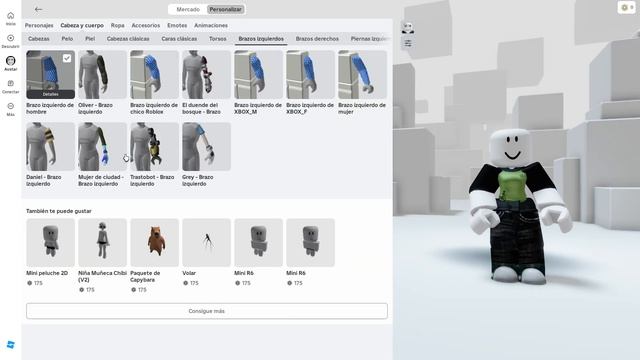The width and height of the screenshot is (640, 360).
Task: Open Animaciones tab
Action: [x=211, y=25]
